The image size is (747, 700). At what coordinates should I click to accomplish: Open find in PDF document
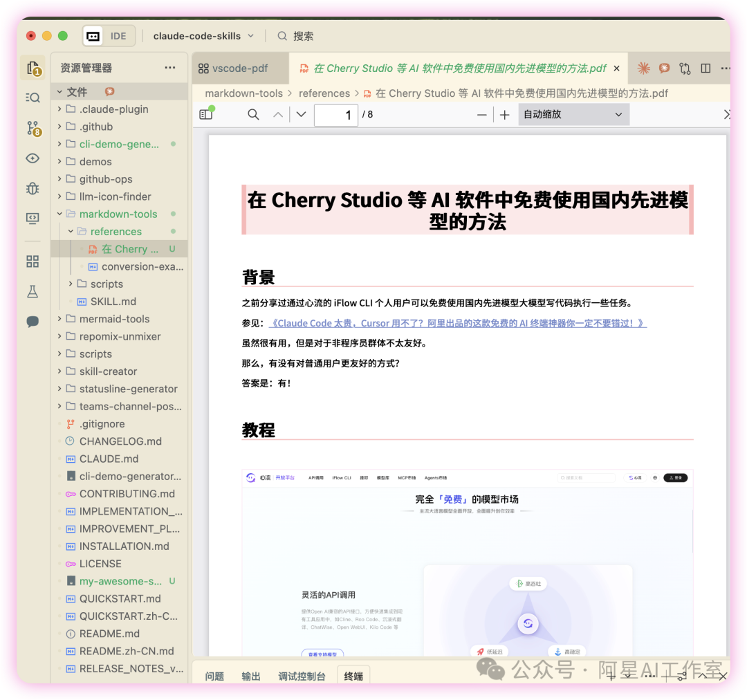tap(253, 114)
